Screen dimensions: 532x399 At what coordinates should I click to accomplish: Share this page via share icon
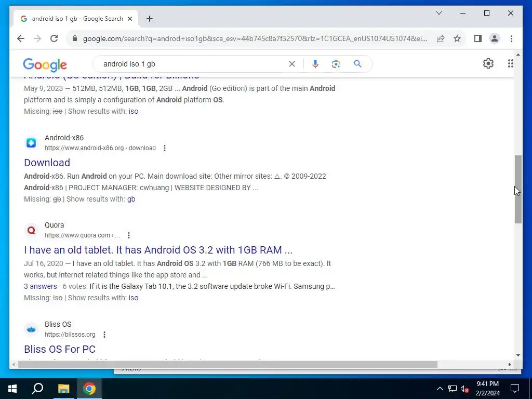(441, 38)
